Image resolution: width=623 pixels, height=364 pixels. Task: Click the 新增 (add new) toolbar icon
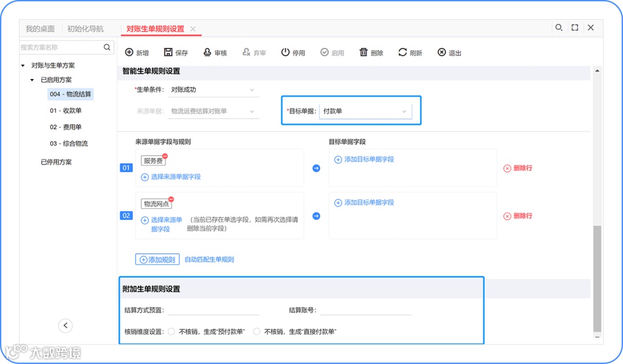[129, 52]
